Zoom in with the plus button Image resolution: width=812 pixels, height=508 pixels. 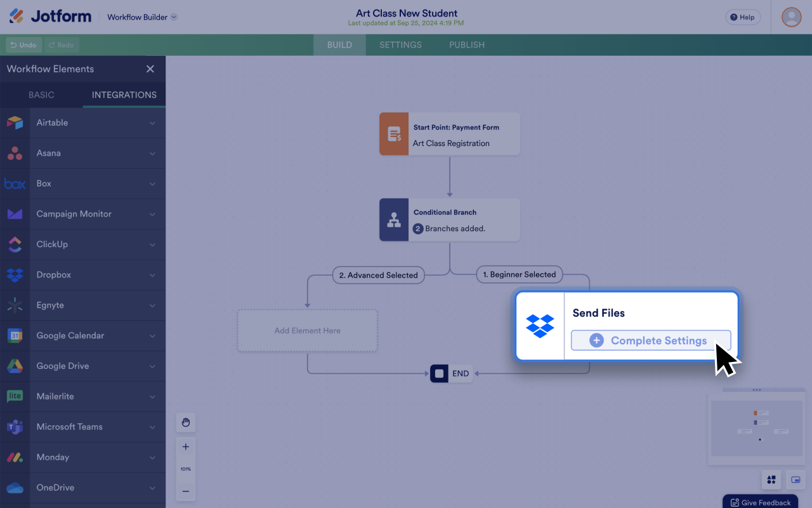[186, 447]
